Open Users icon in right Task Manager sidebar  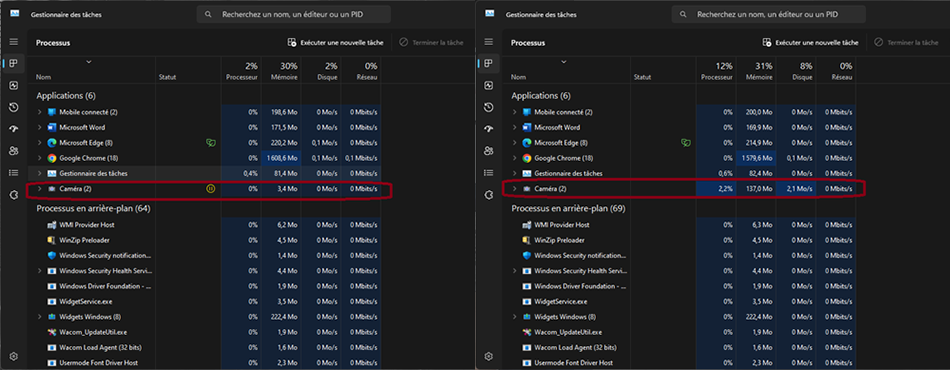pos(489,151)
